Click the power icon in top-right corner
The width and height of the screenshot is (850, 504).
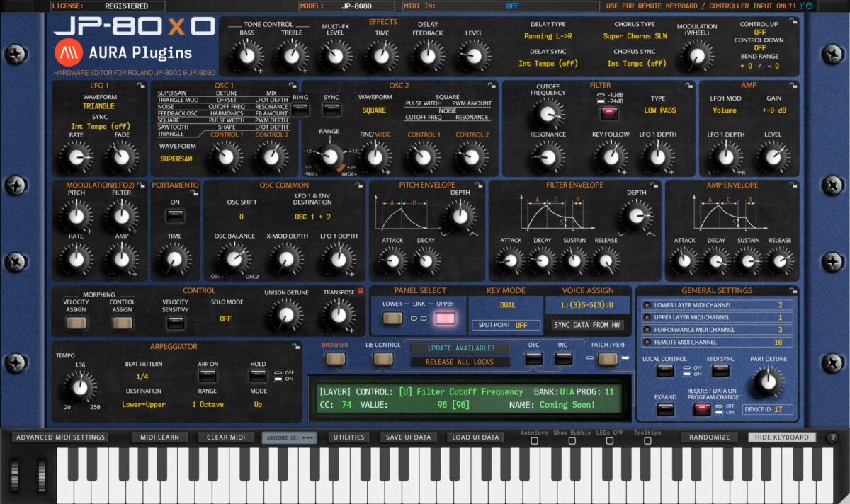[x=809, y=6]
